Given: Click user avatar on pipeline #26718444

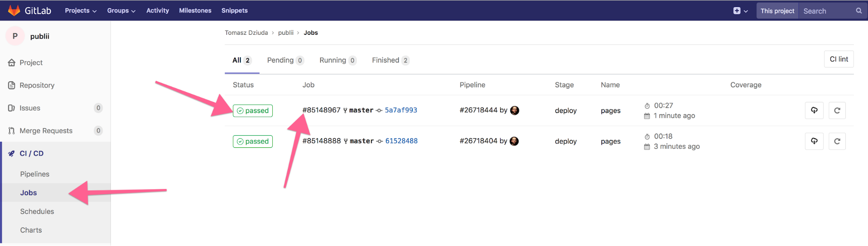Looking at the screenshot, I should [x=515, y=110].
